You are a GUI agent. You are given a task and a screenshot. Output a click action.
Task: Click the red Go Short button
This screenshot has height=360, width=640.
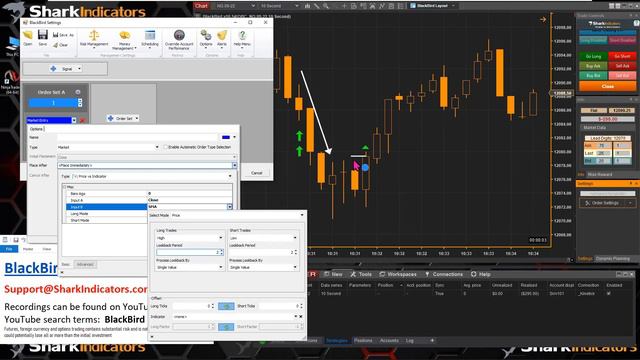[x=622, y=56]
